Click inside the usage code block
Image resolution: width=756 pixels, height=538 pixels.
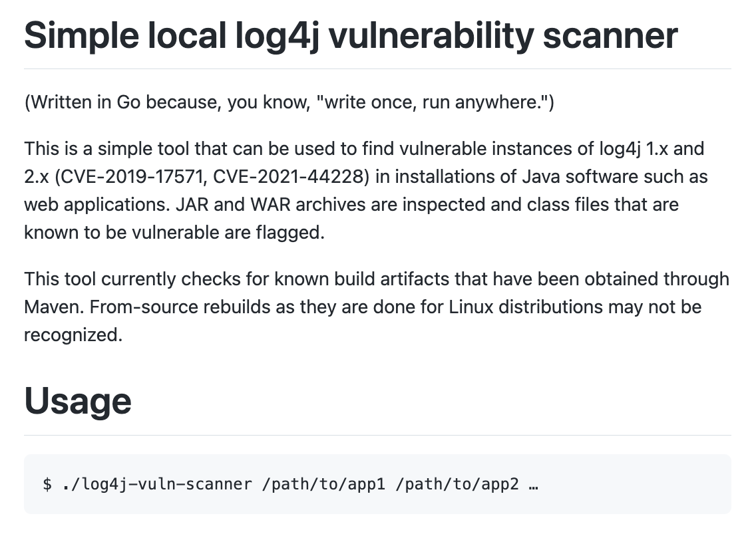pyautogui.click(x=632, y=484)
